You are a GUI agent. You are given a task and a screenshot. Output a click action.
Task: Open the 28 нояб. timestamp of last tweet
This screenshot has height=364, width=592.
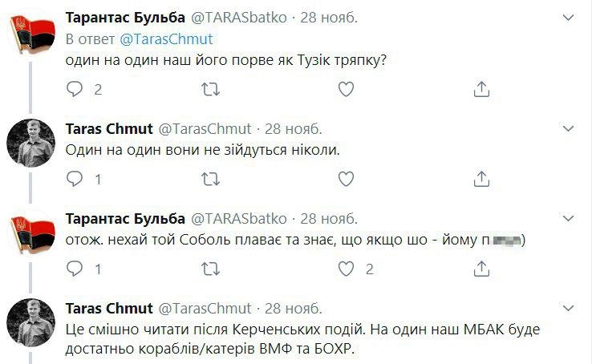click(x=294, y=308)
